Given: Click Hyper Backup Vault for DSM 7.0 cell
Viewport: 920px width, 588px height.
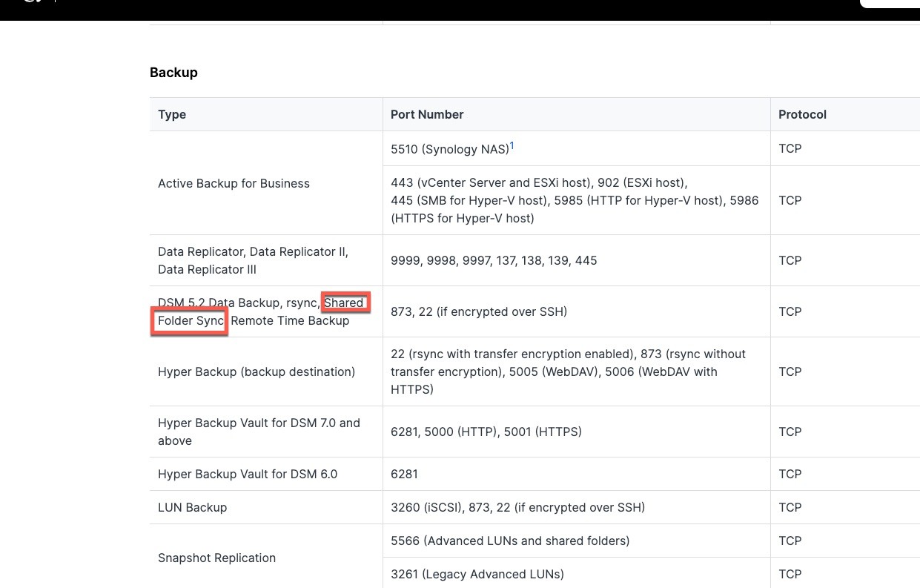Looking at the screenshot, I should click(259, 432).
